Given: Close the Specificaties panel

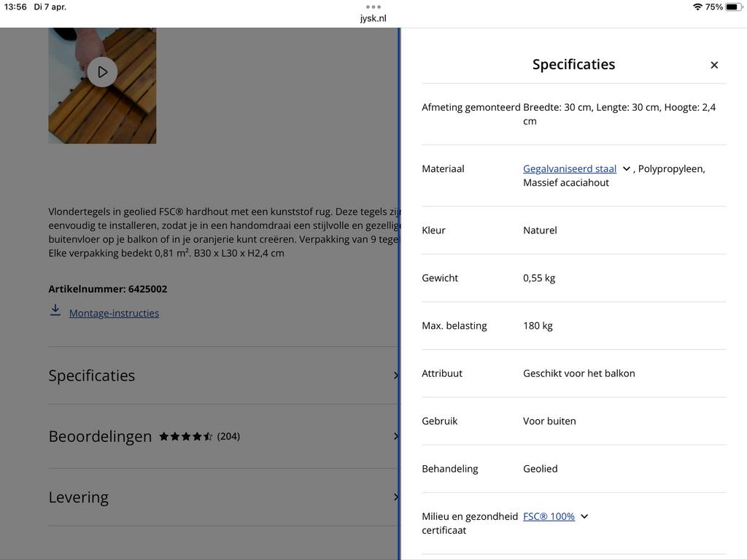Looking at the screenshot, I should point(714,65).
